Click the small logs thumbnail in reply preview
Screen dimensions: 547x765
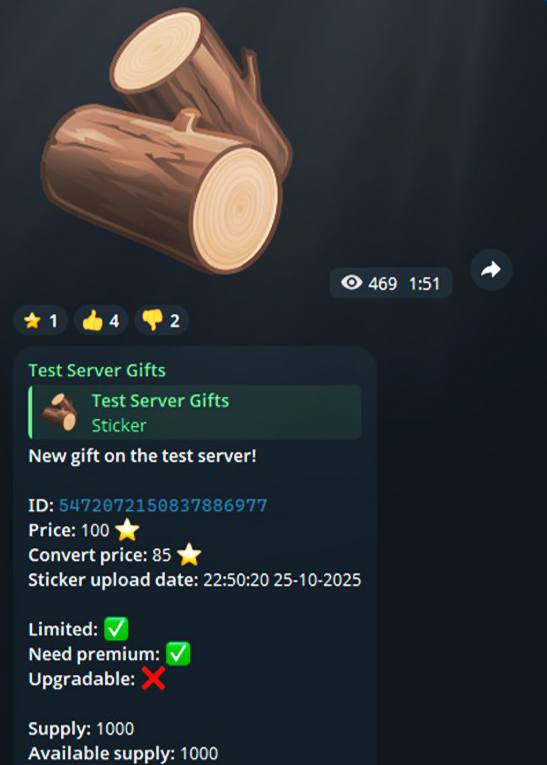(x=60, y=413)
